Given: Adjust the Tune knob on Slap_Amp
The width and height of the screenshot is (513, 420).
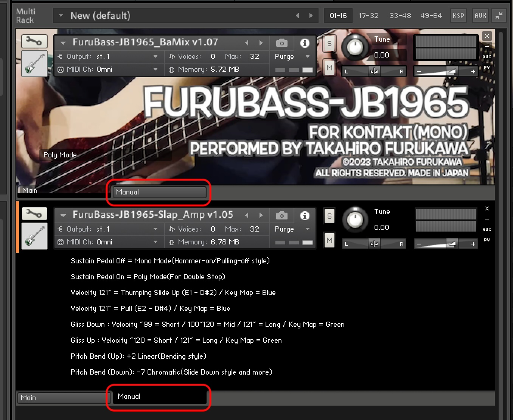Looking at the screenshot, I should coord(354,219).
